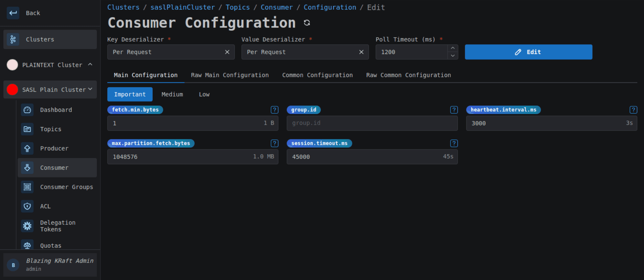Select the Important importance filter
The height and width of the screenshot is (280, 644).
[130, 94]
